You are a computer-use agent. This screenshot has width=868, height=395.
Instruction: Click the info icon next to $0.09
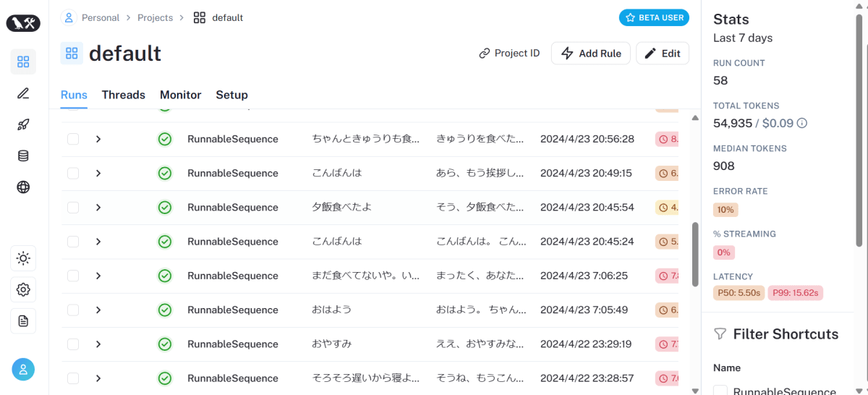point(801,123)
